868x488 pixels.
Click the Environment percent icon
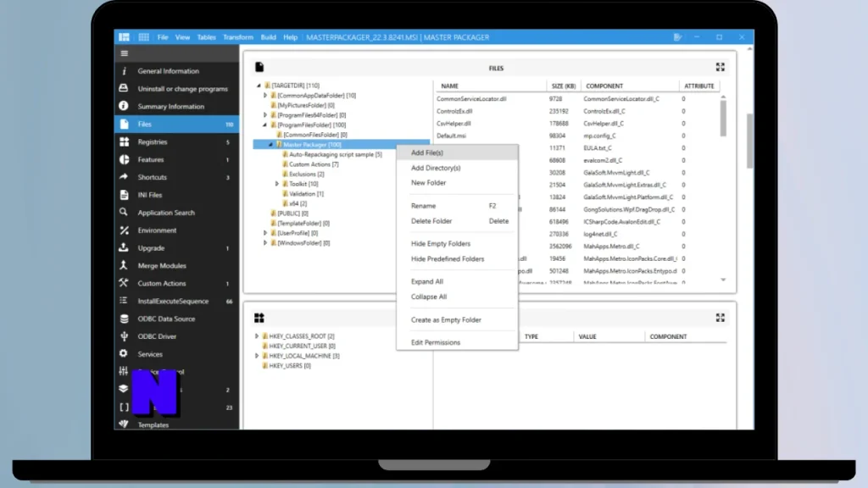[124, 230]
